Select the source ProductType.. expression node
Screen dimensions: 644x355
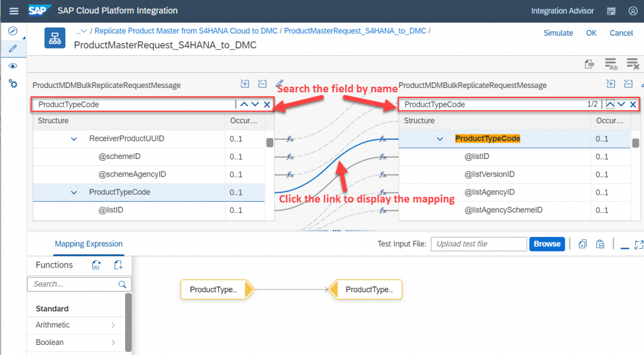pos(217,290)
